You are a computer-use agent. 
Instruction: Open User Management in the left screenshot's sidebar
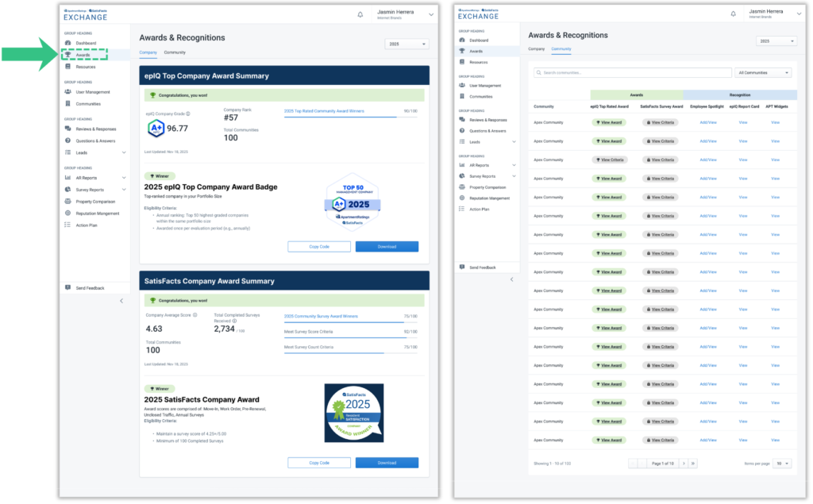tap(92, 92)
